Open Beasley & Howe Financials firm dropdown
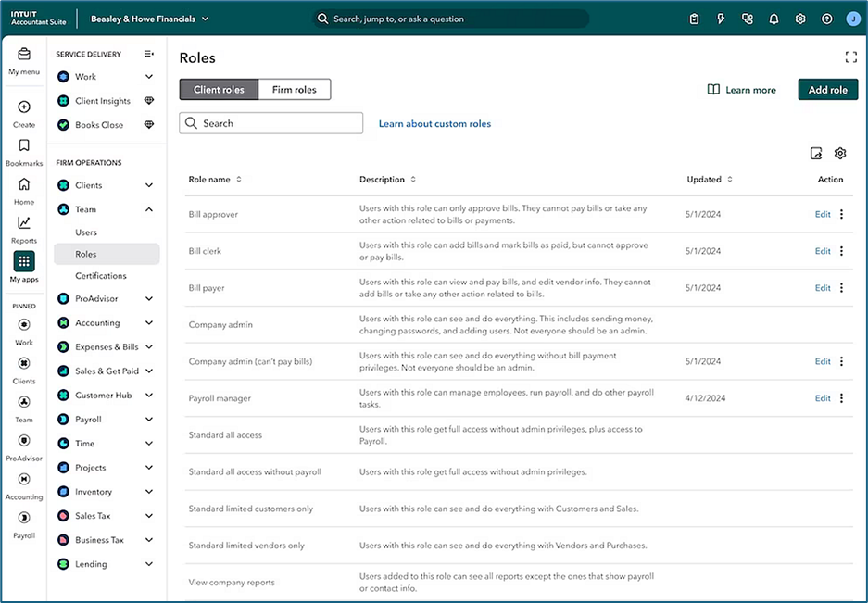Screen dimensions: 868x603 click(x=150, y=19)
